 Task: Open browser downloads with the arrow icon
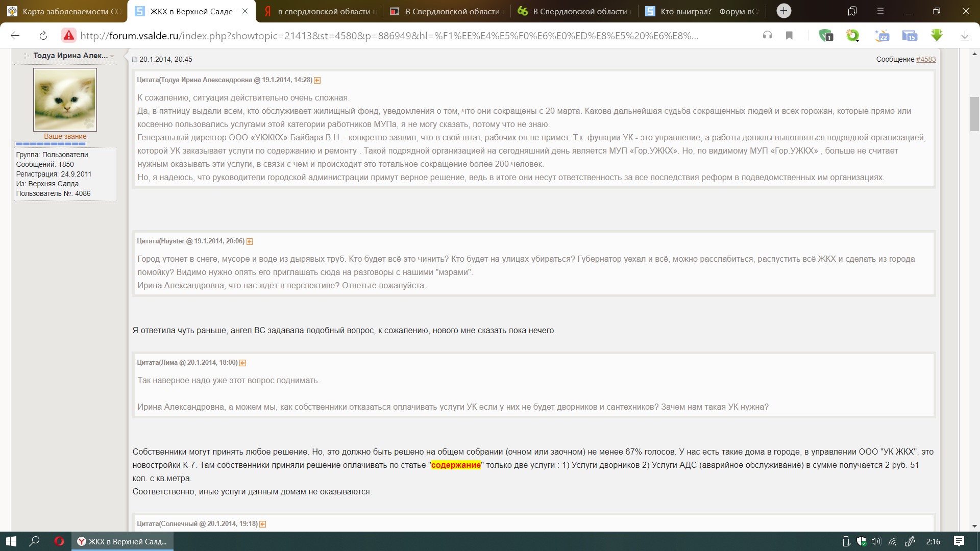coord(965,35)
